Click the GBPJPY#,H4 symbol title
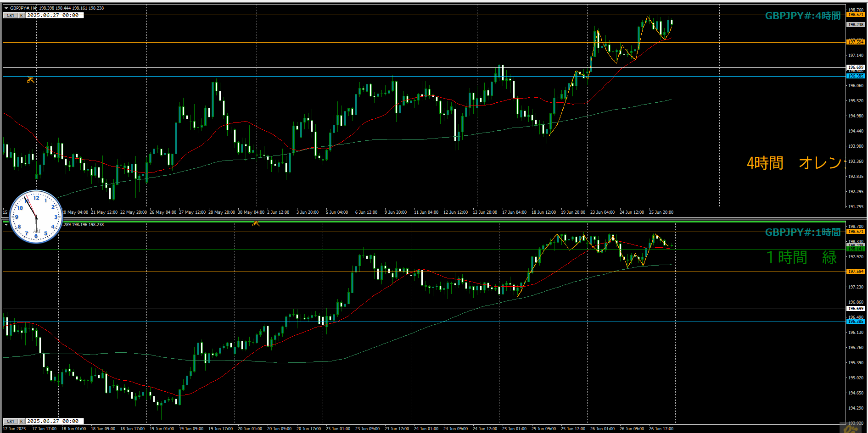Screen dimensions: 868x433 (x=23, y=8)
